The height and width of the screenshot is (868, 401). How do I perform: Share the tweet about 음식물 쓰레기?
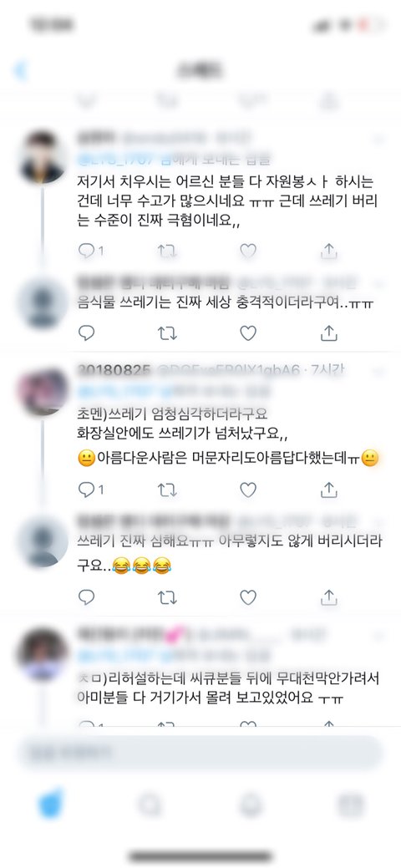pyautogui.click(x=329, y=332)
